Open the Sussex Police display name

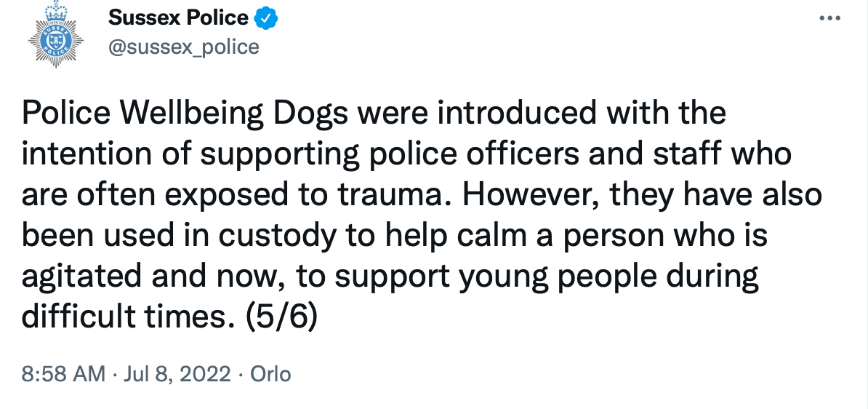point(178,18)
